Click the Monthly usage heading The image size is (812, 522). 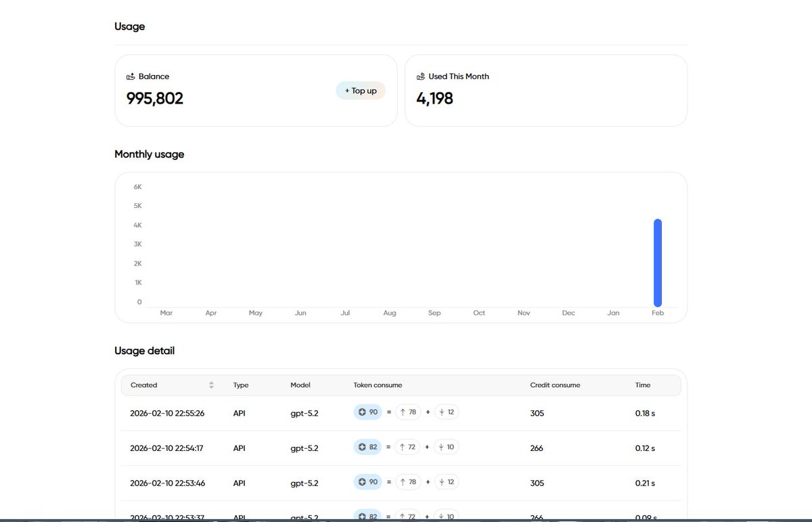(x=149, y=154)
